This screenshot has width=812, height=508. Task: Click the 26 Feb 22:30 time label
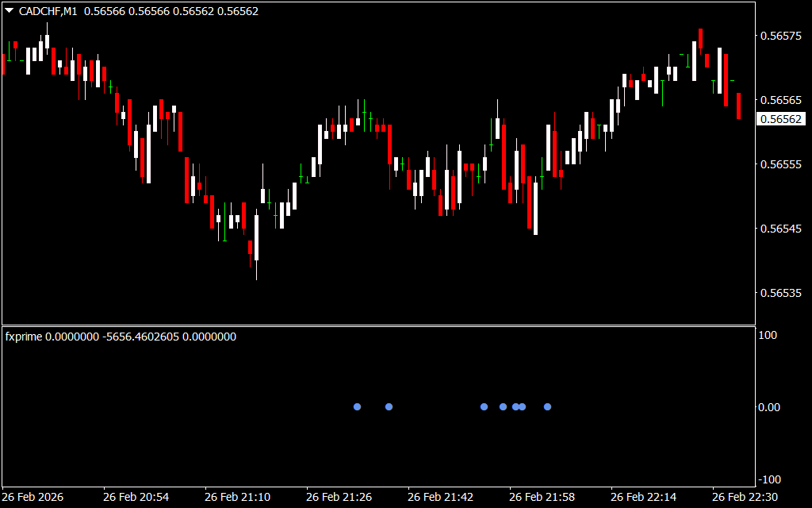pos(745,497)
